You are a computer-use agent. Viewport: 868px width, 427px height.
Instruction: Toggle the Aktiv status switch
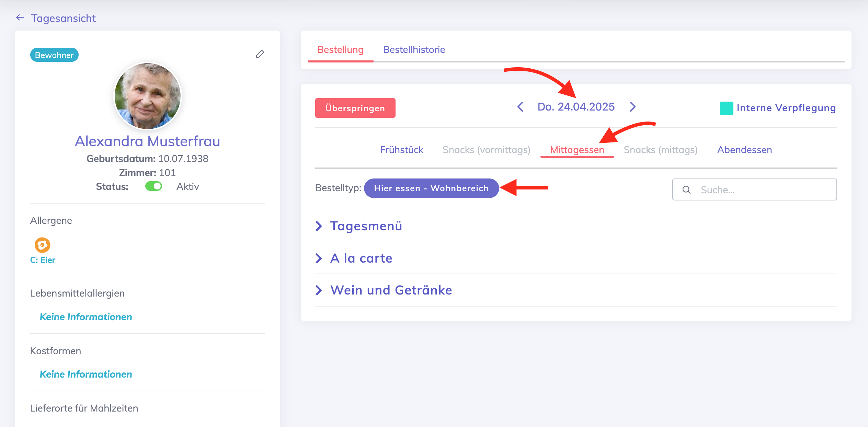coord(153,186)
